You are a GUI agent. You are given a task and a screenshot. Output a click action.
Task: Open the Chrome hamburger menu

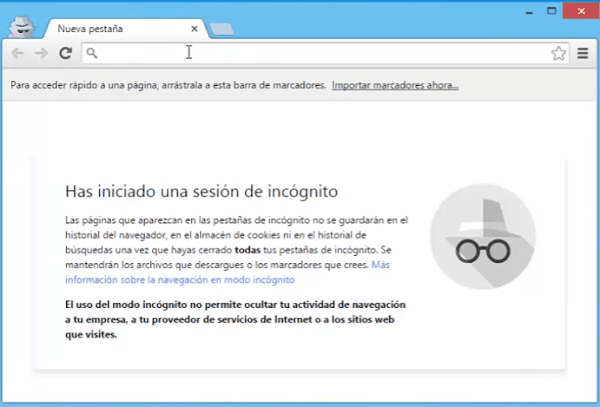pyautogui.click(x=583, y=53)
